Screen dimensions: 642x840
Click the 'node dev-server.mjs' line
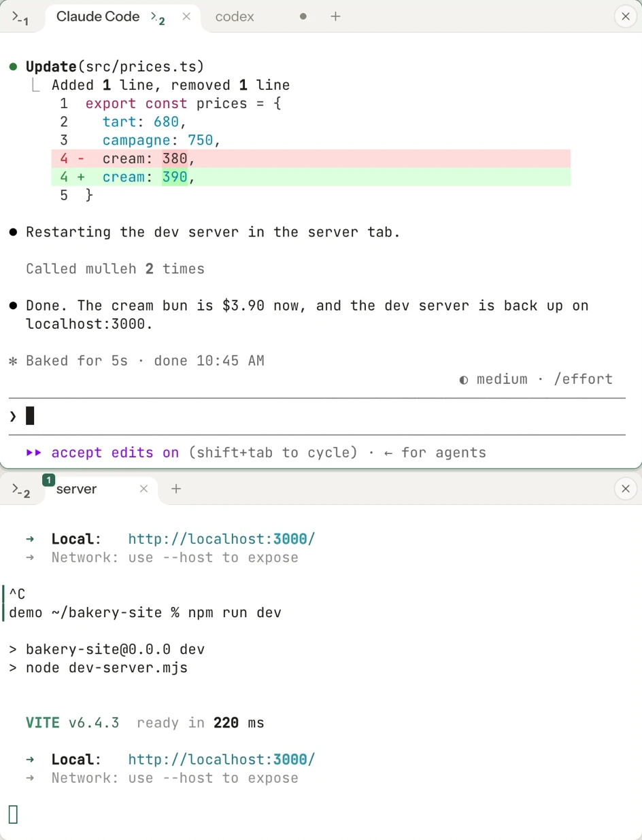(98, 667)
